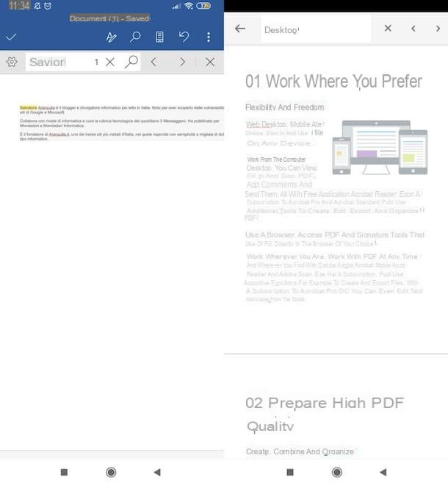Screen dimensions: 448x483
Task: Tap heading '02 Prepare High PDF'
Action: (325, 403)
